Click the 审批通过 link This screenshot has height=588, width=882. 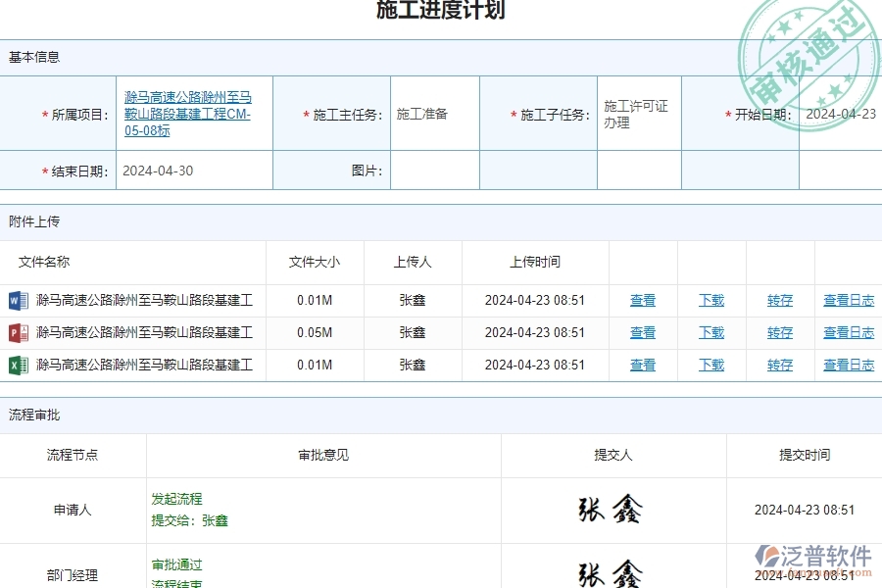(172, 563)
